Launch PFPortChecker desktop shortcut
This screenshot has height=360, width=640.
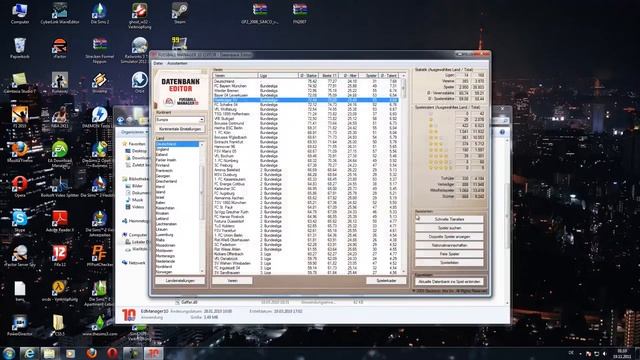point(100,256)
